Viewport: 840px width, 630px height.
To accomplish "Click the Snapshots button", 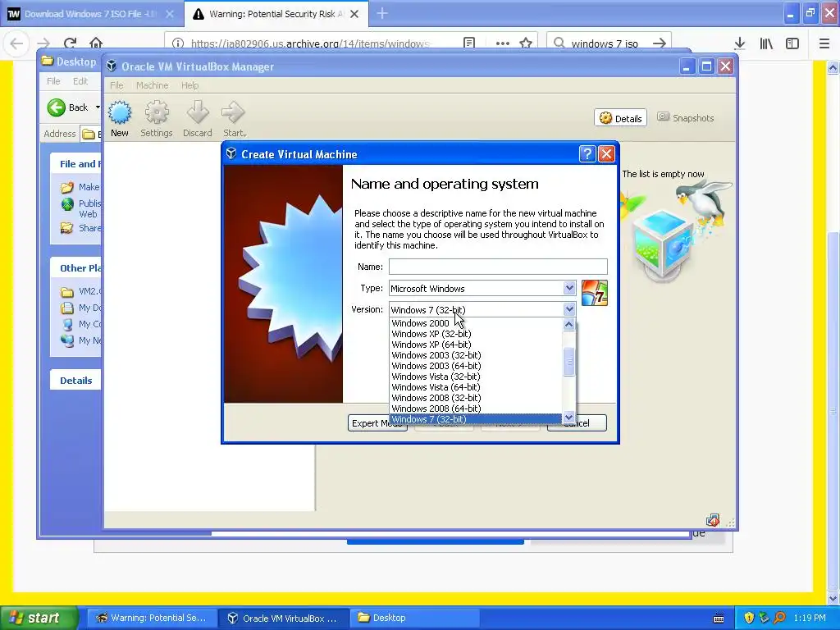I will (x=686, y=118).
